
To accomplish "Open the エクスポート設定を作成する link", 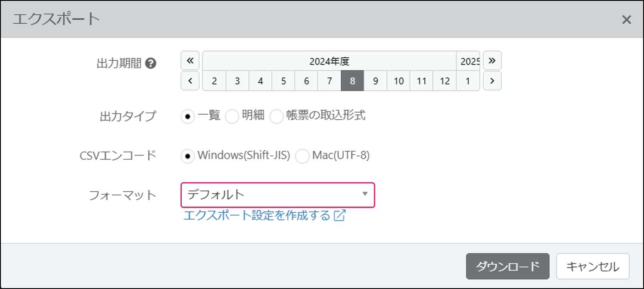I will click(257, 215).
